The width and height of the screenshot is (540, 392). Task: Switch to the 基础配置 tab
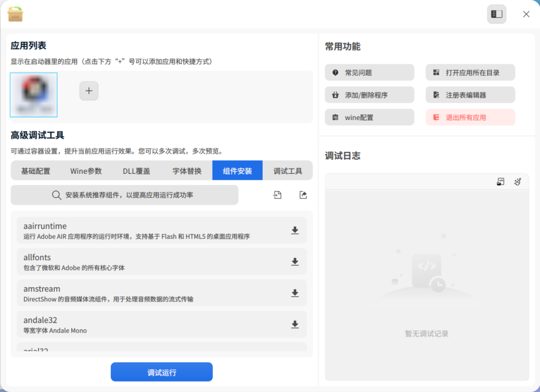36,171
